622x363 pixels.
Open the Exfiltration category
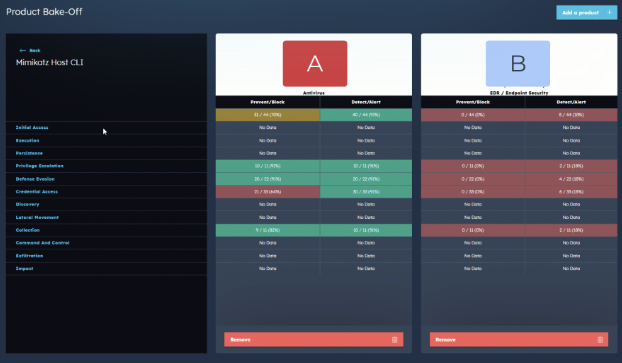tap(29, 256)
